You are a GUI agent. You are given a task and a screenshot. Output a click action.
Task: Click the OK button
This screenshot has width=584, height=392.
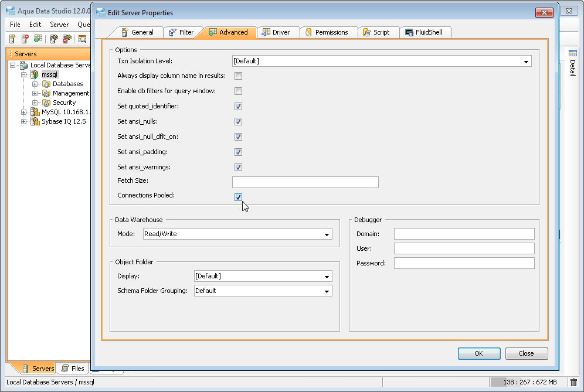(x=479, y=354)
